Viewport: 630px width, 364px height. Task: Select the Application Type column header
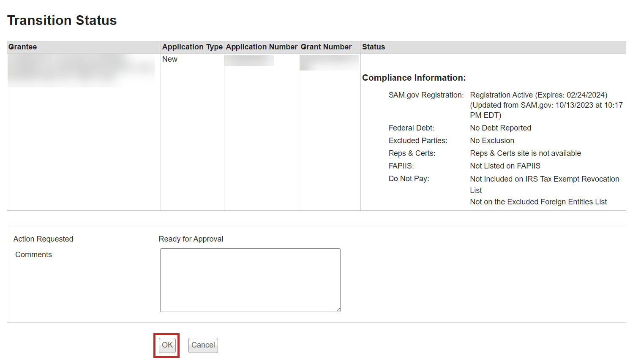pos(192,47)
